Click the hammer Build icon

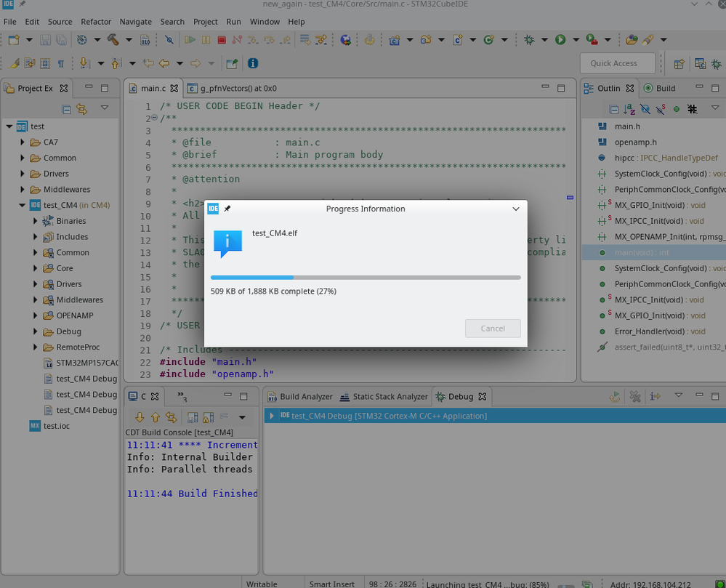113,40
